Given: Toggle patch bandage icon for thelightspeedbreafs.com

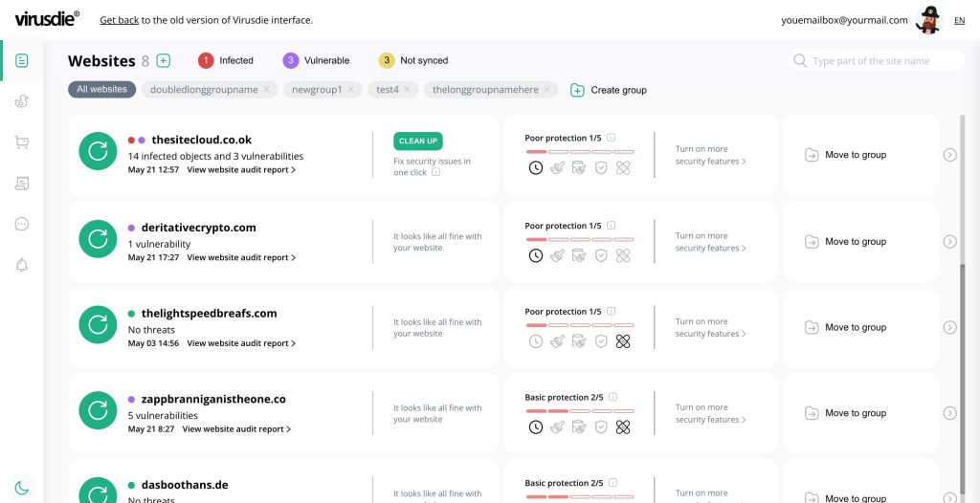Looking at the screenshot, I should coord(623,341).
